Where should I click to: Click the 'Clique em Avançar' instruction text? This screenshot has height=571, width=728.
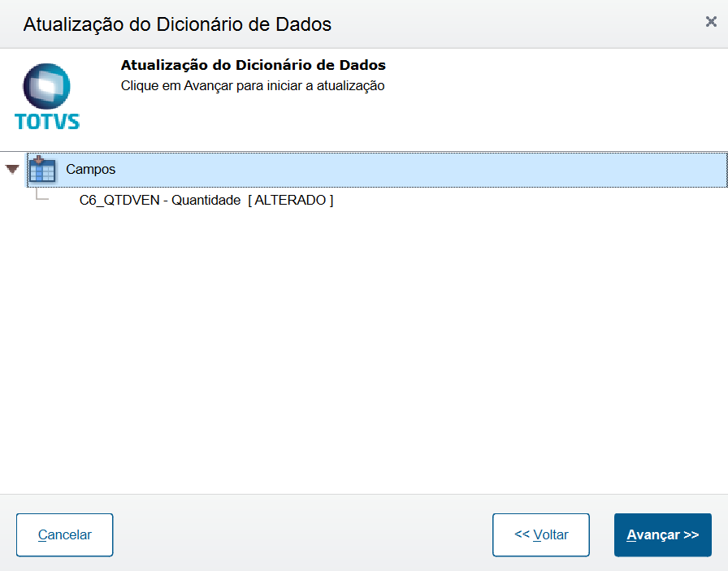pyautogui.click(x=252, y=85)
